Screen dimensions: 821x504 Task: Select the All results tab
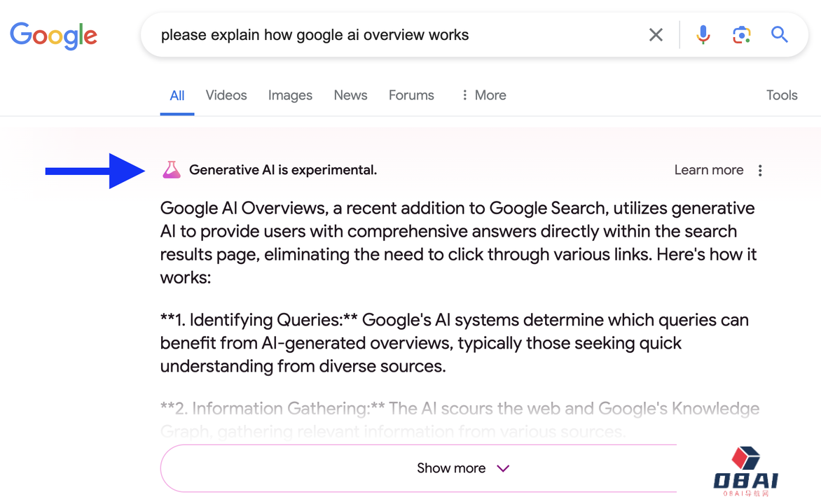pos(177,95)
